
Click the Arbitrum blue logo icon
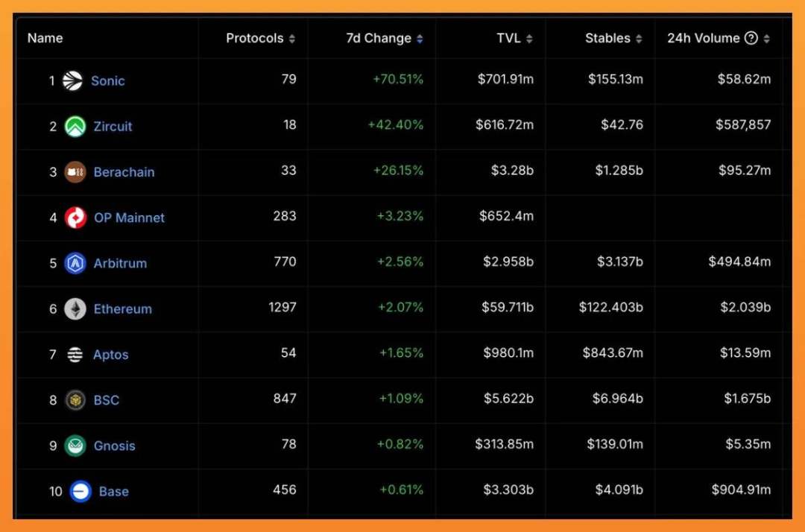pos(75,263)
